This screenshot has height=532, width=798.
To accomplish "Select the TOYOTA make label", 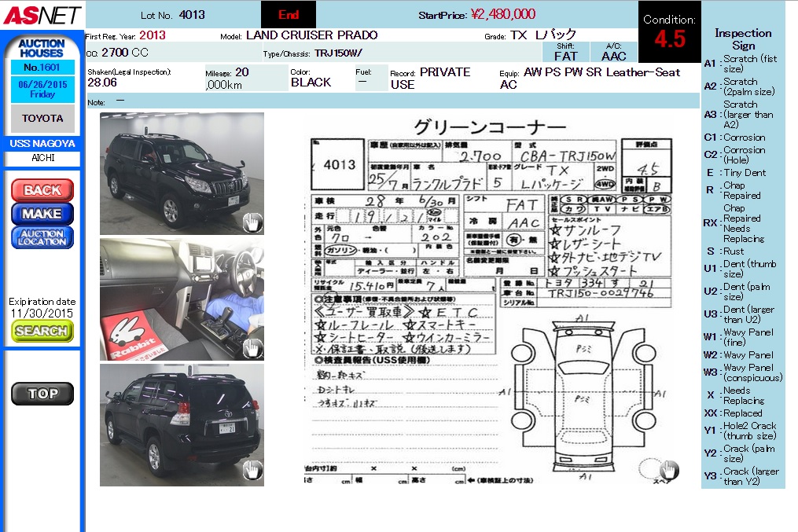I will tap(42, 119).
